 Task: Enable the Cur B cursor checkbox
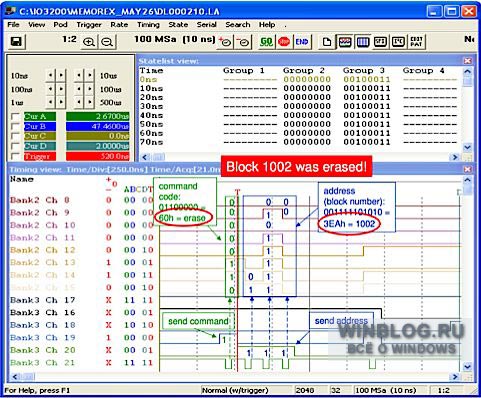tap(15, 127)
